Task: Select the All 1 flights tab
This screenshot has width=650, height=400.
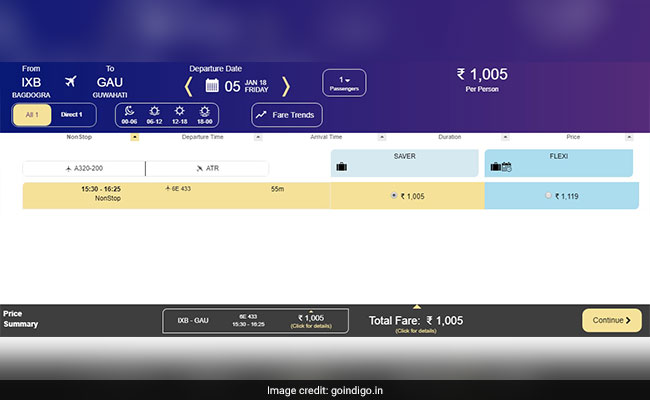Action: [x=32, y=115]
